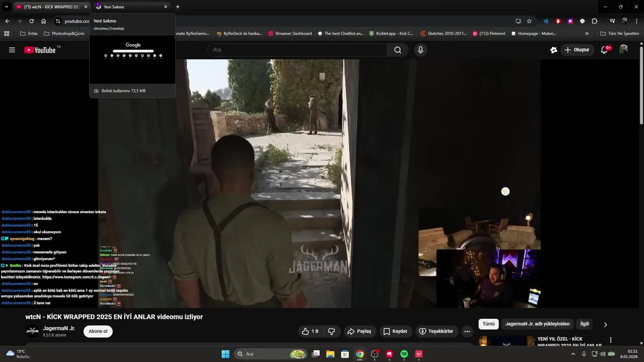Open more actions three-dot menu under video
Screen dimensions: 644x362
pos(467,331)
